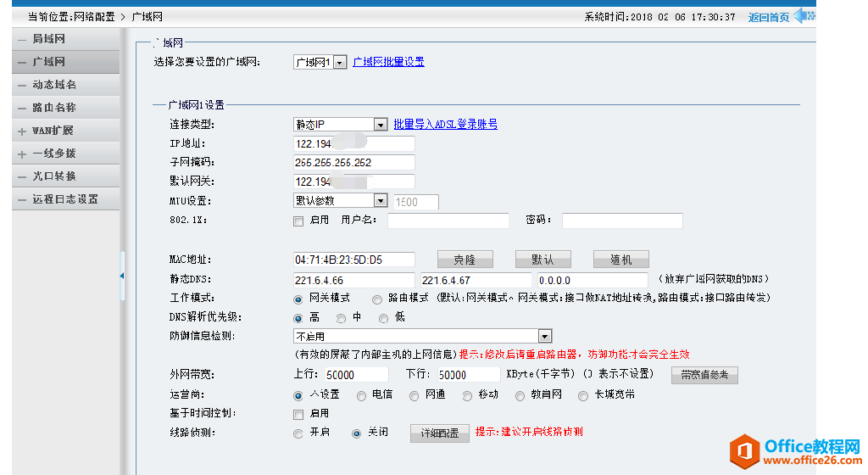Open the 局域网 menu item
Viewport: 868px width, 475px height.
pos(48,39)
